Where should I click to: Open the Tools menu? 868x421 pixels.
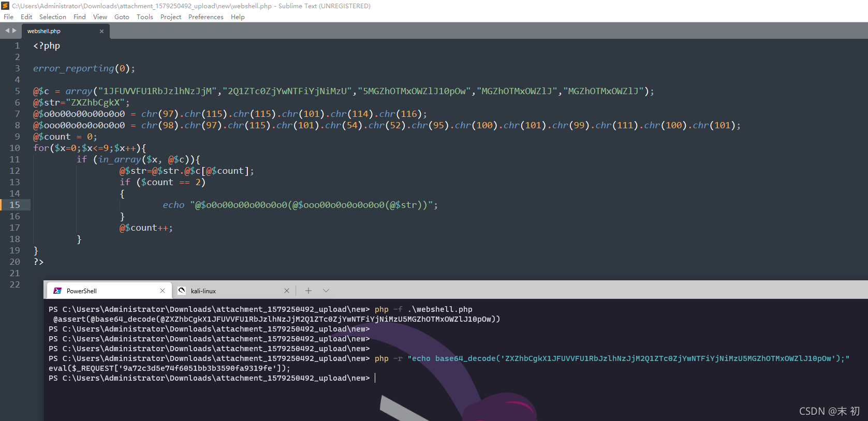pos(145,17)
